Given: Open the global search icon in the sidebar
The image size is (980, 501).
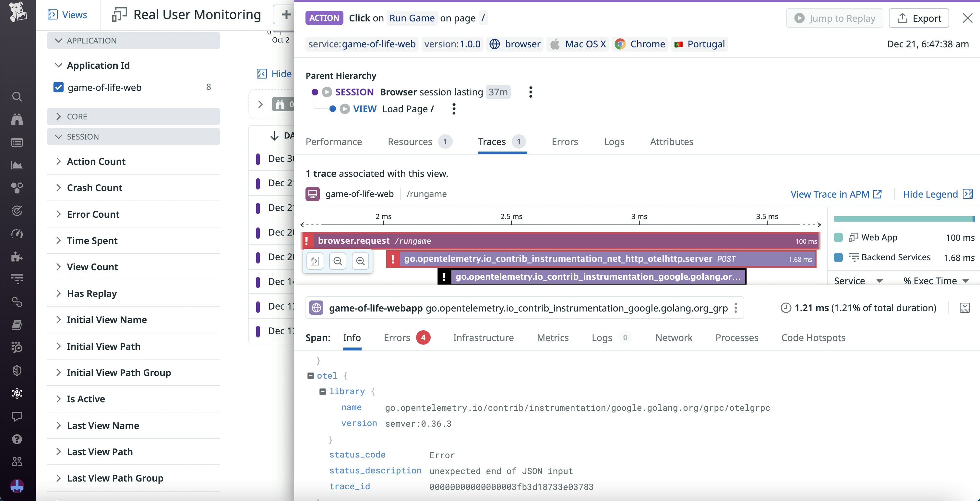Looking at the screenshot, I should point(17,97).
